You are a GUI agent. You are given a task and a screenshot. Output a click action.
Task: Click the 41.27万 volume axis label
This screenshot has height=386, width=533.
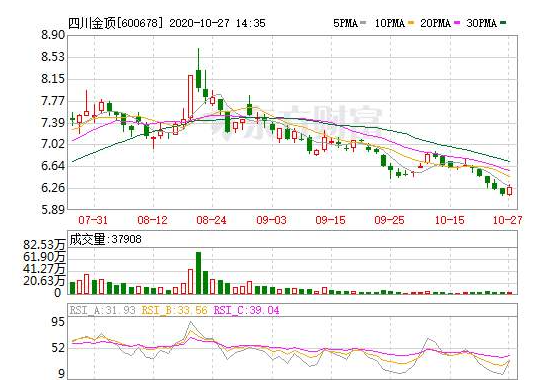tap(44, 269)
